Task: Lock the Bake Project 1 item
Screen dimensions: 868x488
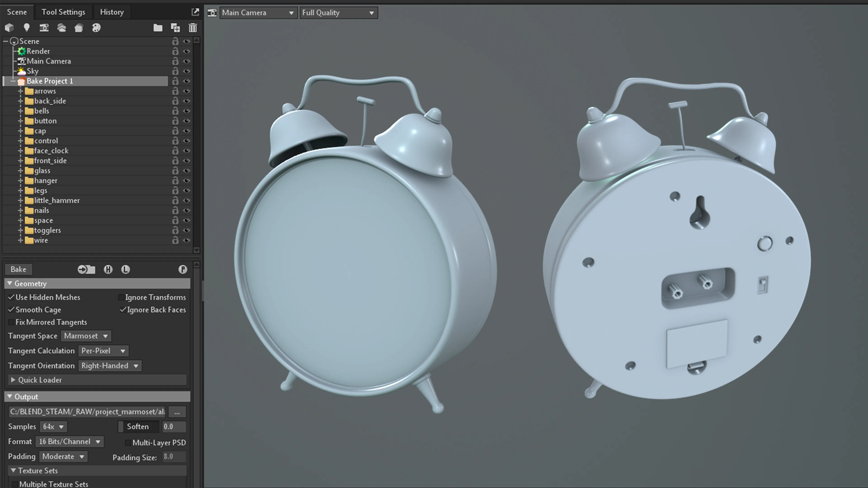Action: pyautogui.click(x=175, y=81)
